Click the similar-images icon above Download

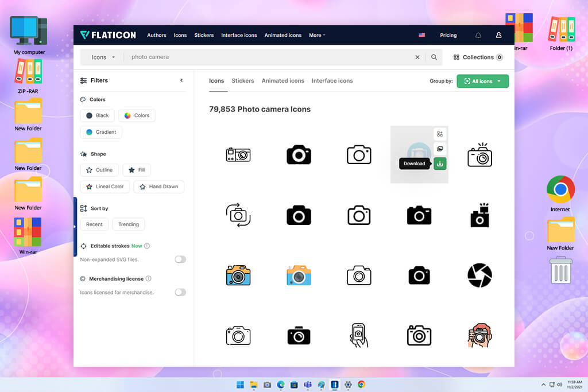pos(440,149)
